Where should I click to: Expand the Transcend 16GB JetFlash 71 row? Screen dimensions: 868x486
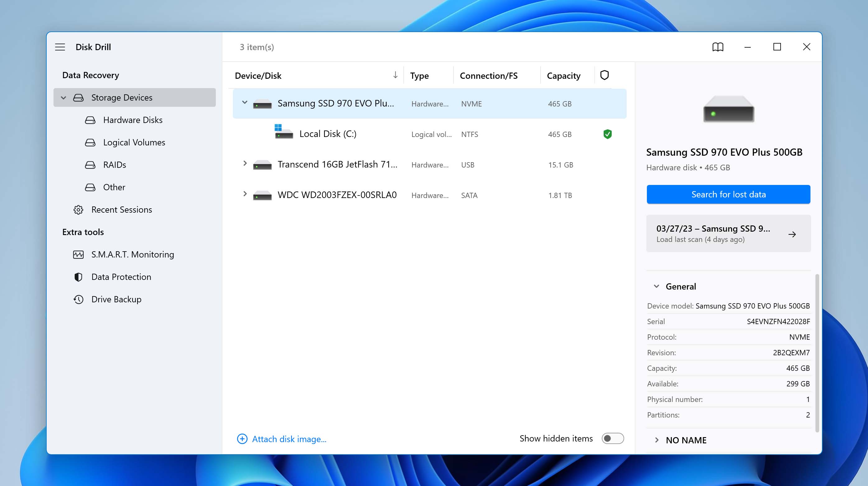click(x=244, y=164)
